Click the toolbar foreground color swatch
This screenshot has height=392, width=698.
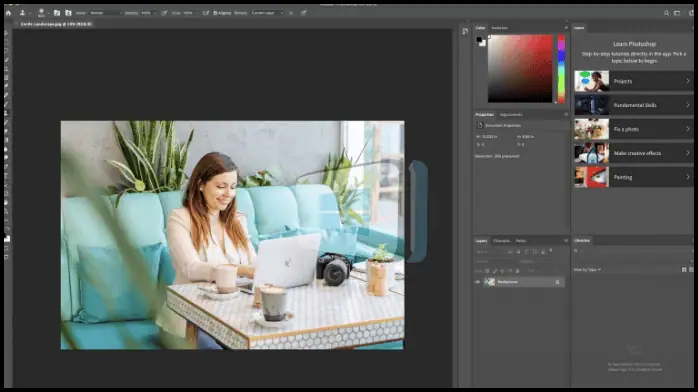pos(6,237)
